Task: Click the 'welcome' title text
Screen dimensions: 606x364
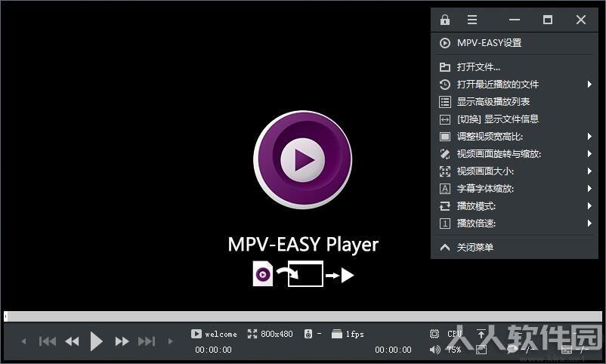Action: click(221, 335)
